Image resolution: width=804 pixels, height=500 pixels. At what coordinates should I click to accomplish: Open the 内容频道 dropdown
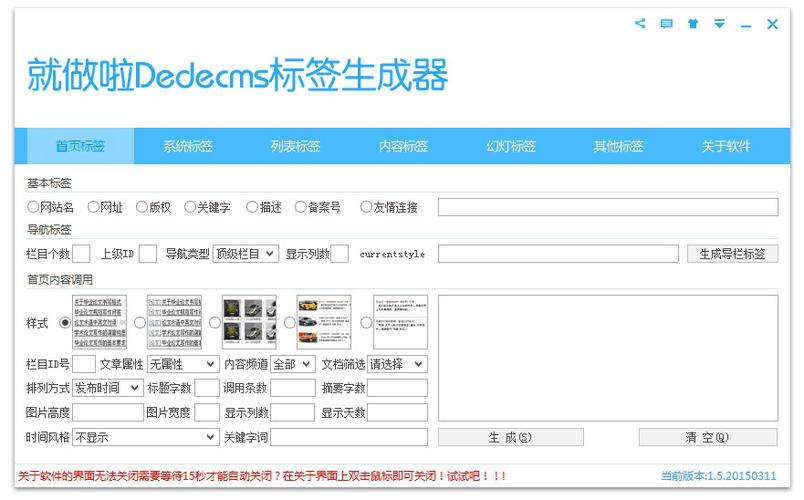click(x=293, y=364)
